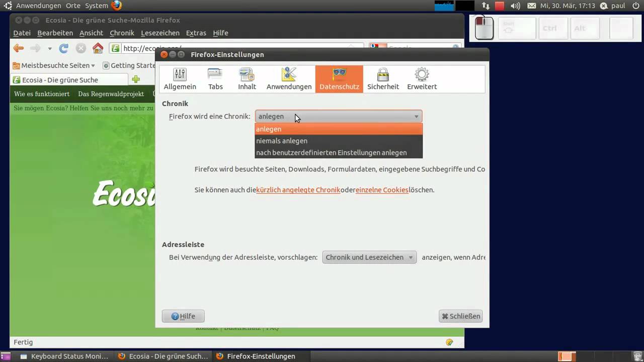Switch to 'Keyboard Status Moni…' taskbar window
The image size is (644, 362).
click(x=64, y=356)
